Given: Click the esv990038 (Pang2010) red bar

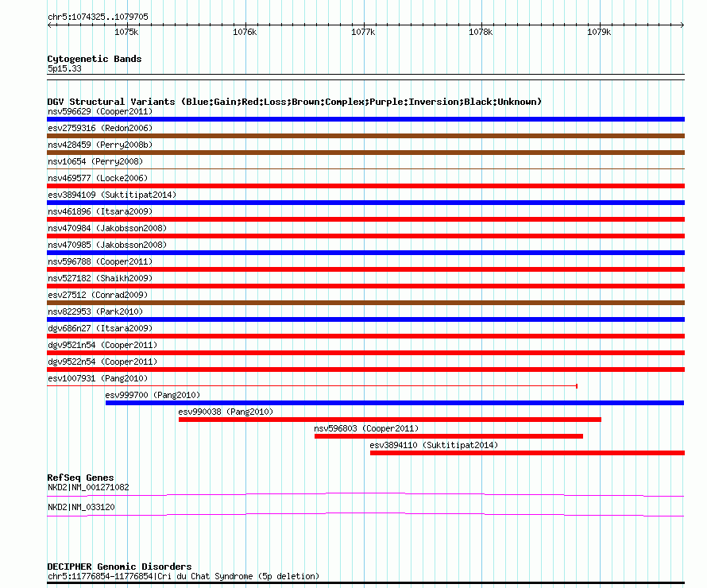Looking at the screenshot, I should pos(389,420).
